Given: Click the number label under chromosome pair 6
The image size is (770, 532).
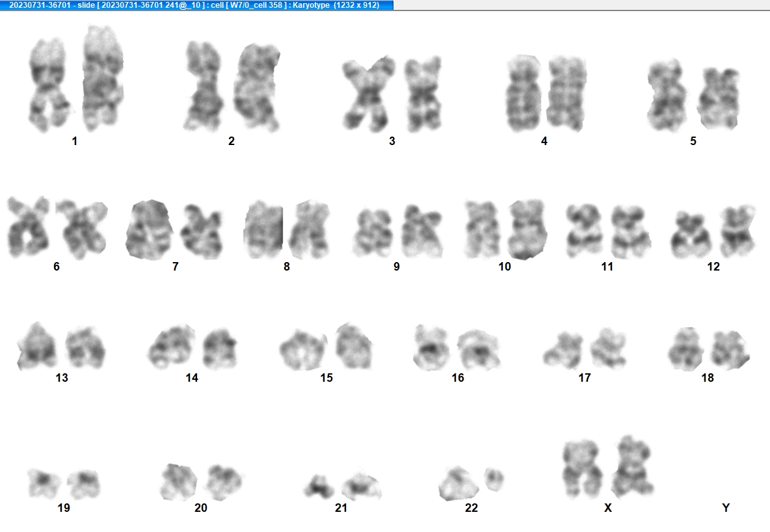Looking at the screenshot, I should pyautogui.click(x=57, y=267).
